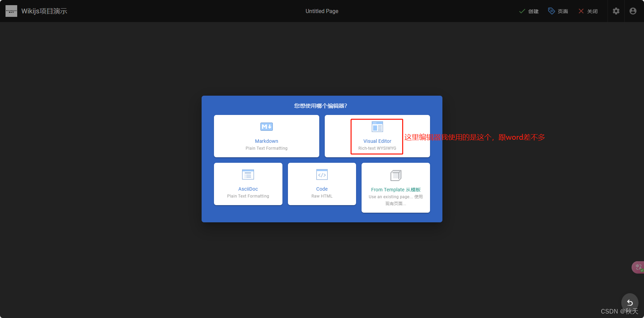Close the editor via 关闭
644x318 pixels.
point(588,11)
